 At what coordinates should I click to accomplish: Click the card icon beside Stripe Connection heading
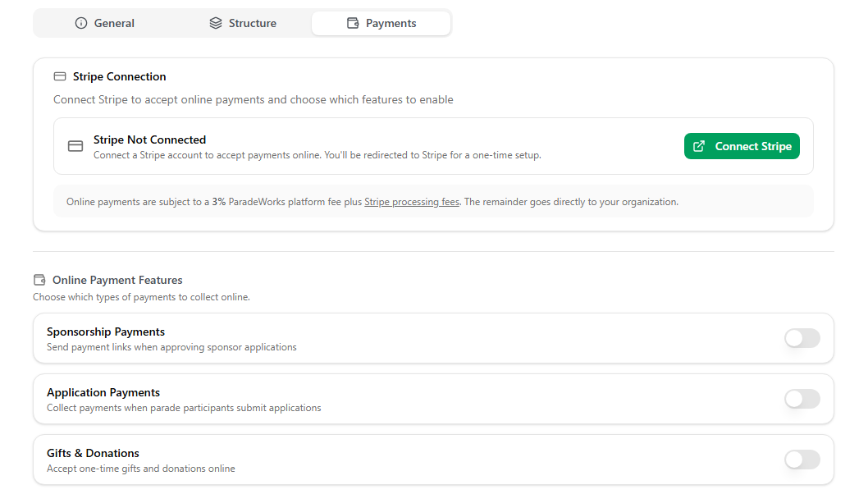click(x=60, y=76)
